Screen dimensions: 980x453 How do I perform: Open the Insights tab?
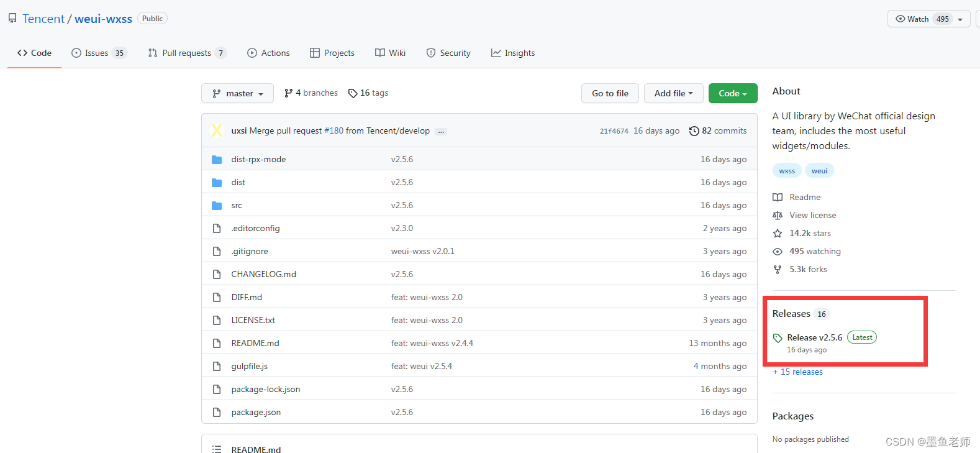(x=513, y=53)
